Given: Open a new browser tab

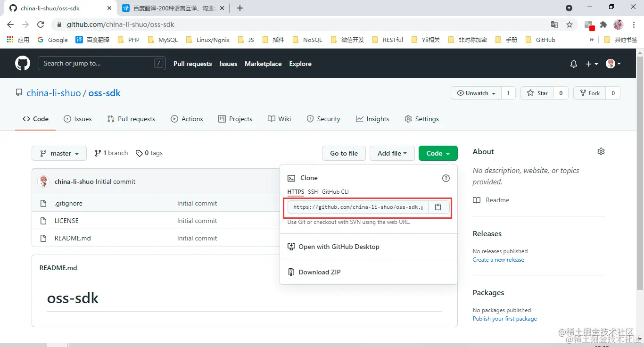Looking at the screenshot, I should click(x=240, y=8).
